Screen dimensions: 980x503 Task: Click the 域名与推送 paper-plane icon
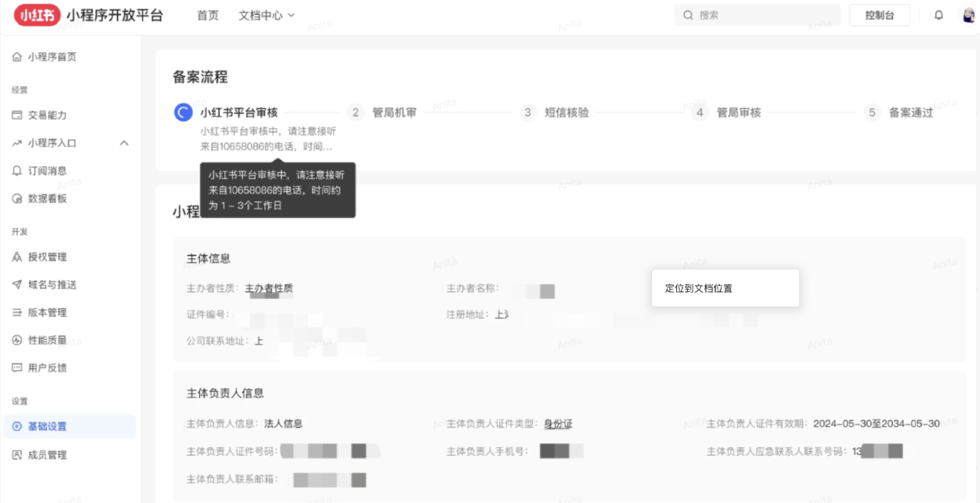click(17, 285)
